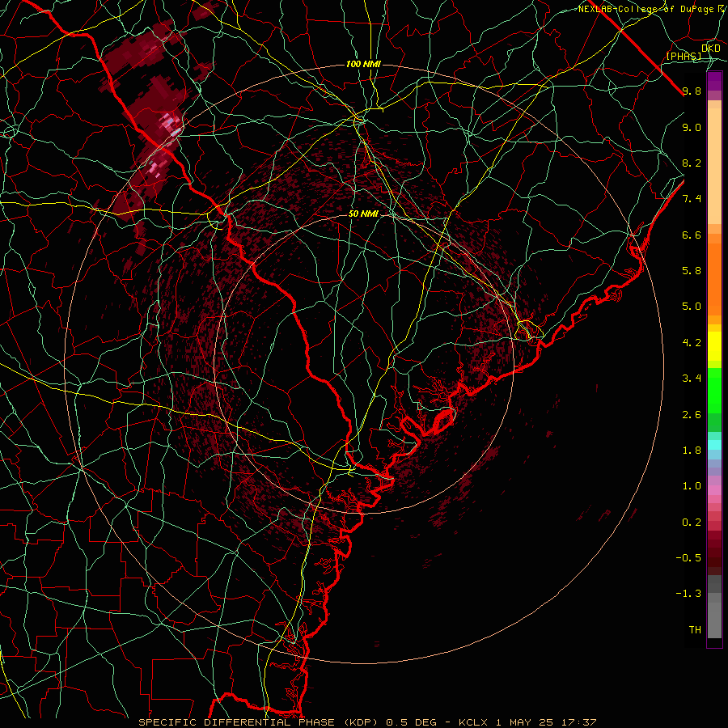The width and height of the screenshot is (728, 728).
Task: Select the yellow band of the color scale
Action: pos(714,346)
